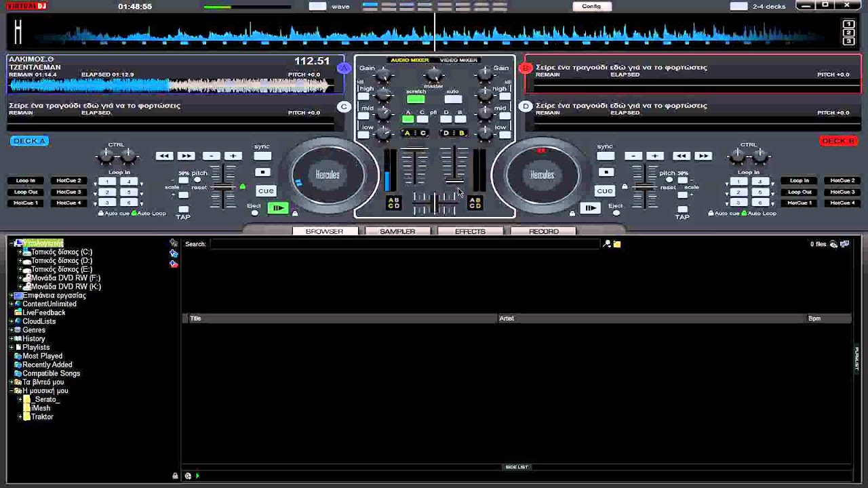This screenshot has width=868, height=488.
Task: Select deck B circle indicator
Action: 525,68
